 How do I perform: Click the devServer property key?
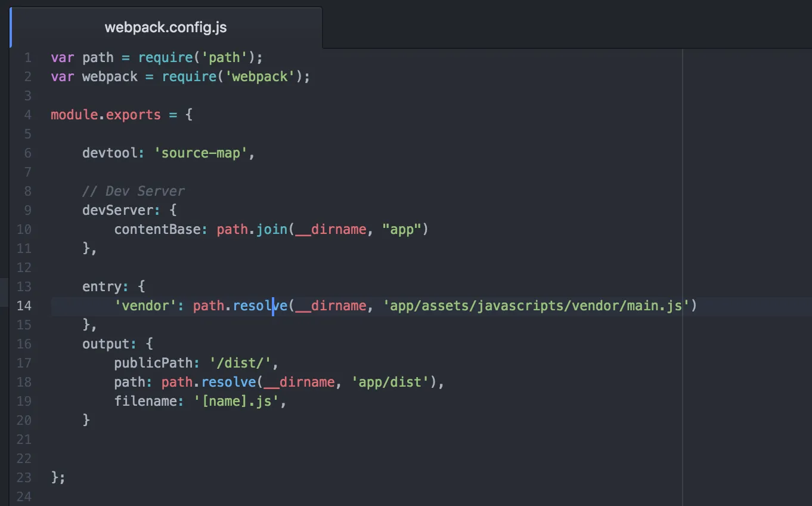coord(118,210)
